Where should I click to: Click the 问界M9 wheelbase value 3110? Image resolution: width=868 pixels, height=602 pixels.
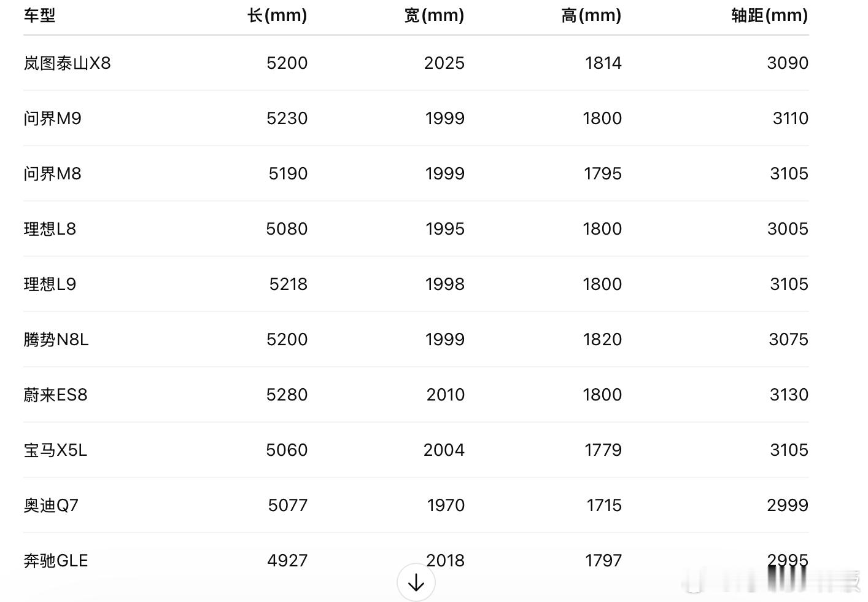791,119
